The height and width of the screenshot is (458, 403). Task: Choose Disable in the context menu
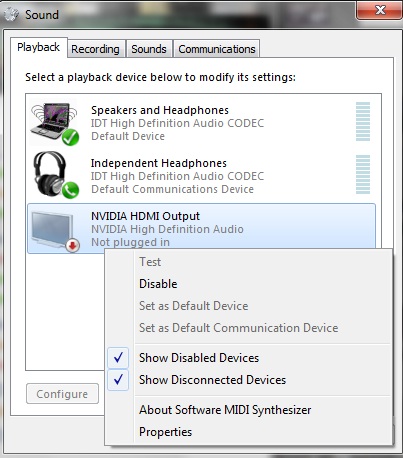(x=248, y=284)
